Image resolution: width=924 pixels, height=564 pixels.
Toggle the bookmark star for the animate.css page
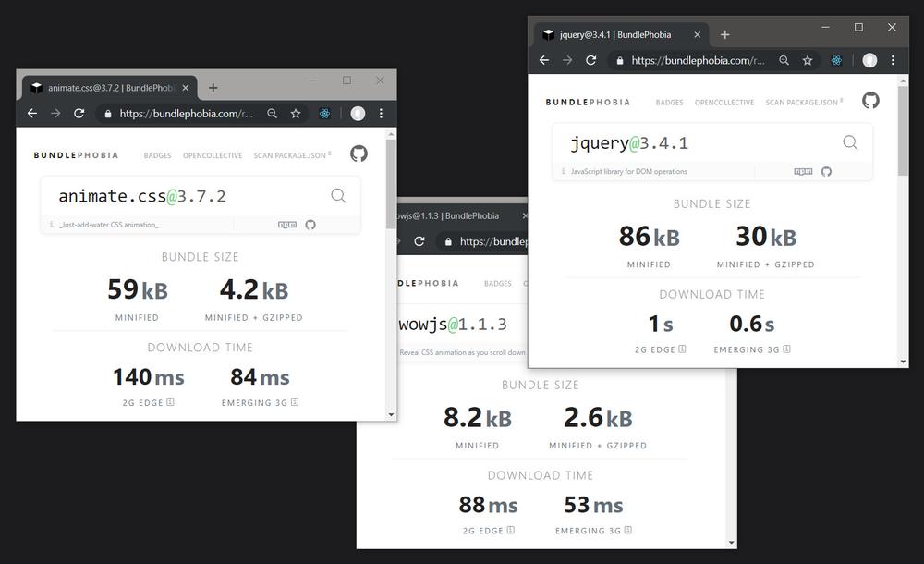point(295,113)
